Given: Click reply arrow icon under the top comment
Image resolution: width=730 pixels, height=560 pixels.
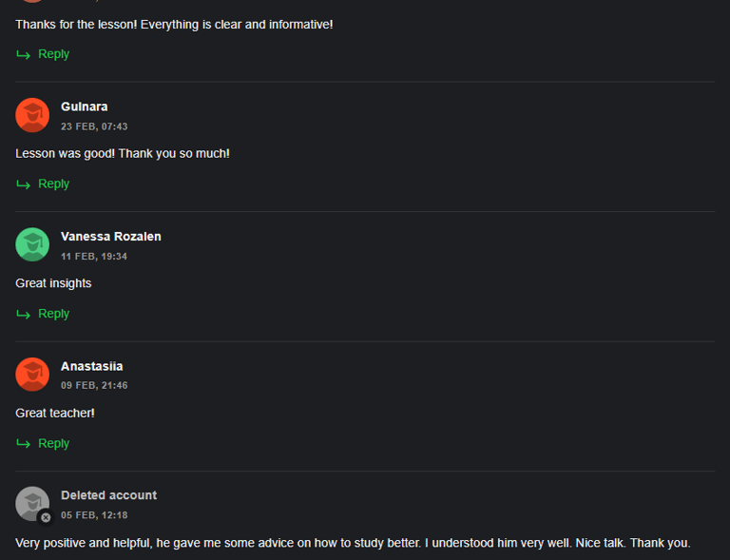Looking at the screenshot, I should click(x=23, y=54).
